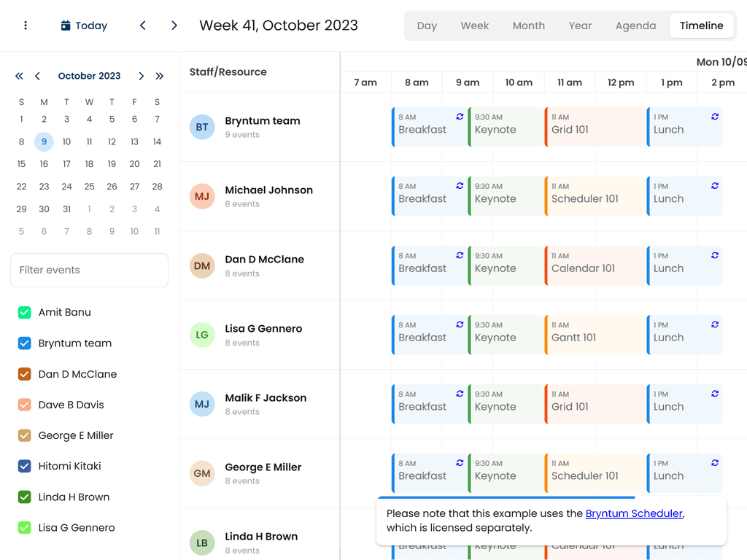Click recurring icon on Bryntum team's Breakfast event

(460, 117)
